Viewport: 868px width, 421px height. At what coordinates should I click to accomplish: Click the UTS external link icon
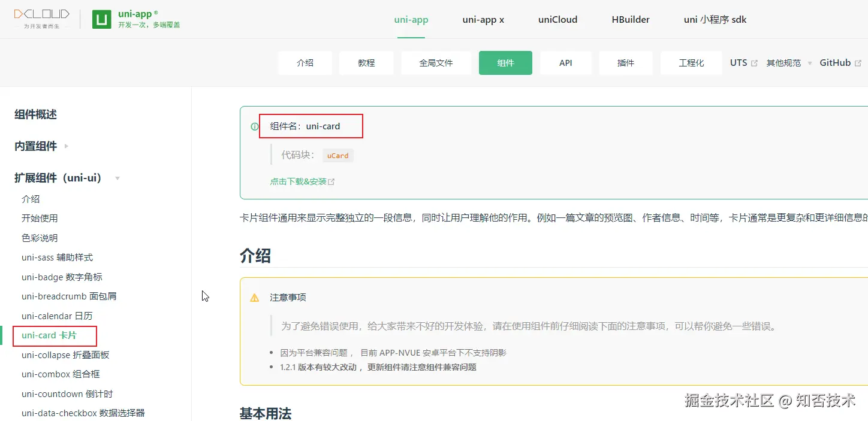pos(754,63)
